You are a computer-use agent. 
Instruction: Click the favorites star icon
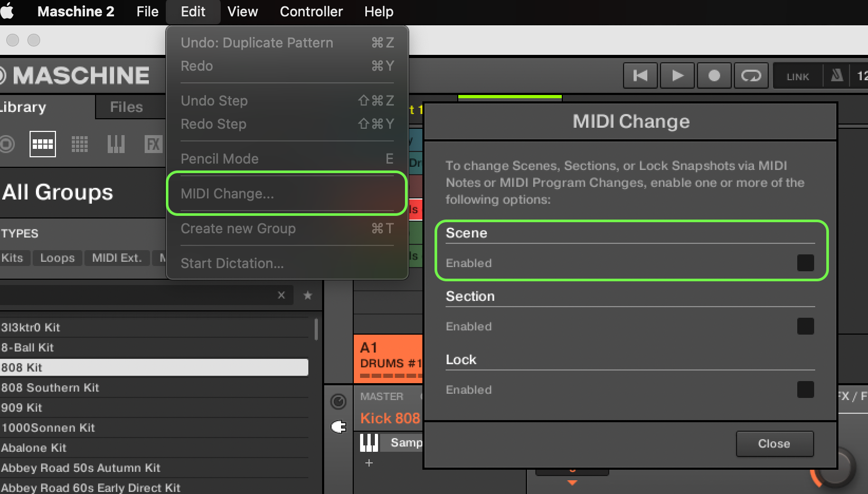(308, 296)
